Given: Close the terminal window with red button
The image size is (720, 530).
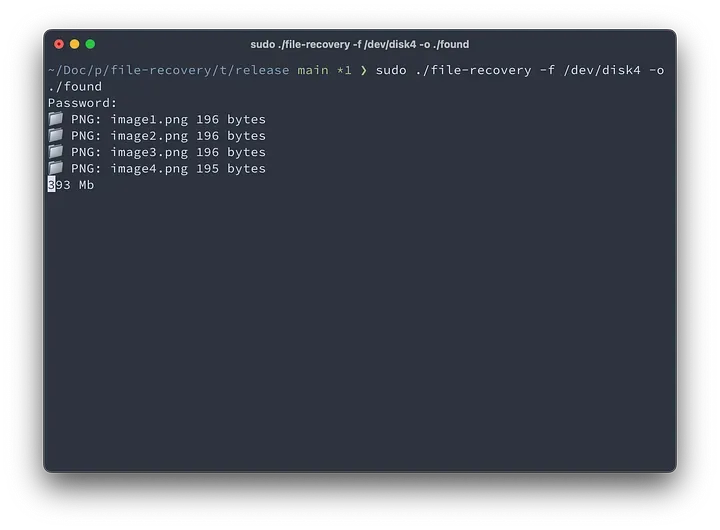Looking at the screenshot, I should pos(59,44).
